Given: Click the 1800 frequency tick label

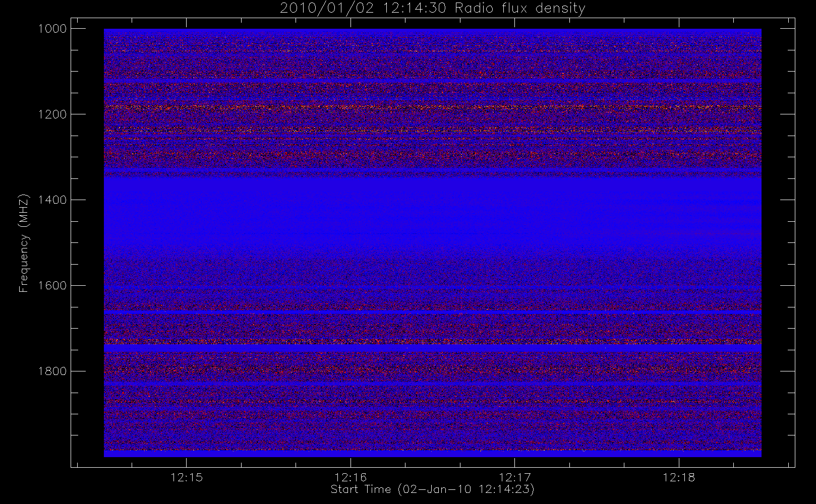Looking at the screenshot, I should 52,371.
